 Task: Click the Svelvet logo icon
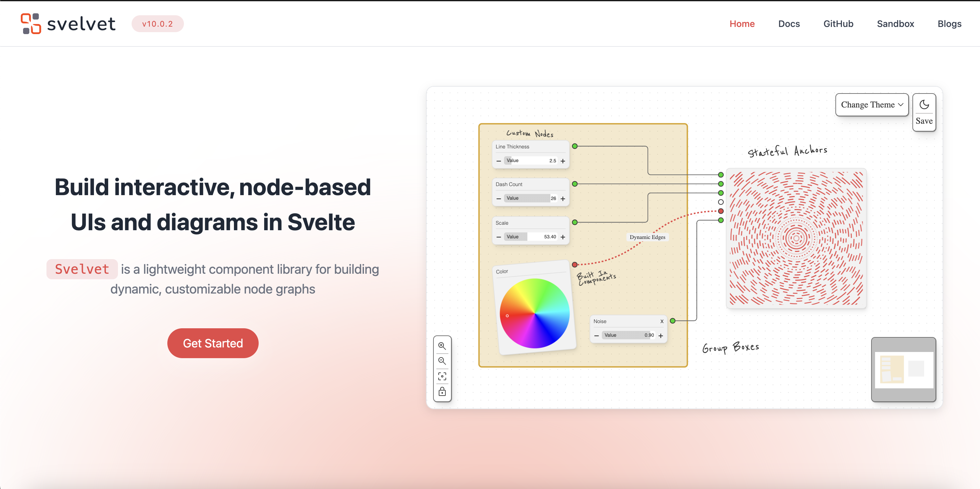31,24
